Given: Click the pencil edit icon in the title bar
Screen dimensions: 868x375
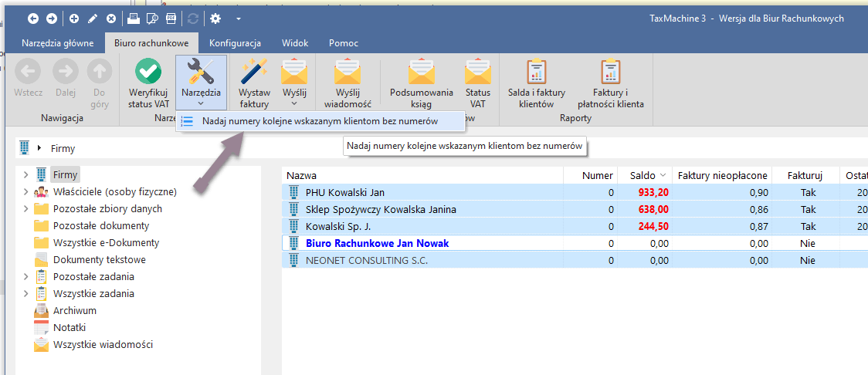Looking at the screenshot, I should [x=93, y=18].
